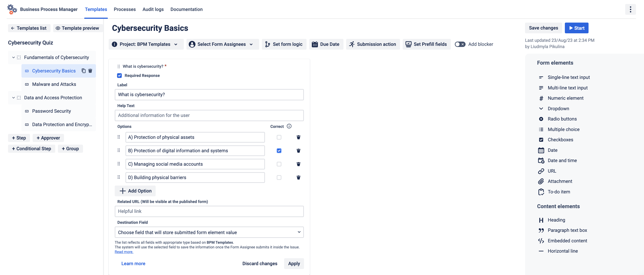Toggle the Add blocker switch
This screenshot has height=275, width=644.
460,44
